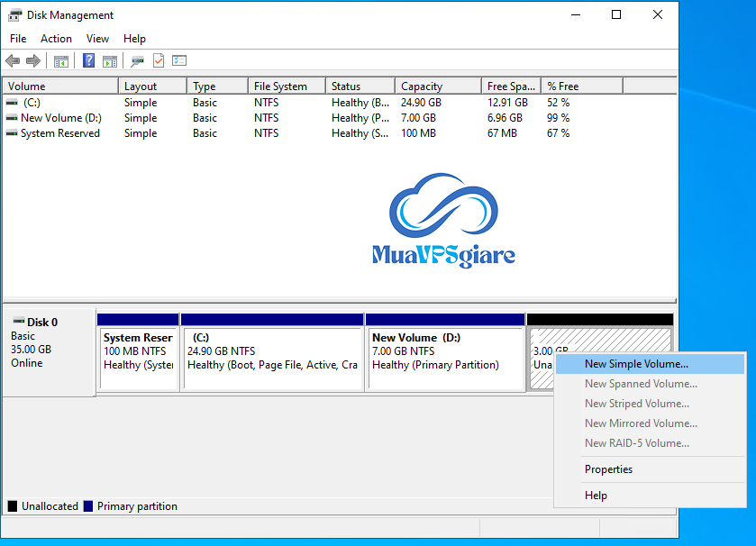Image resolution: width=756 pixels, height=546 pixels.
Task: Sort list by File System column
Action: coord(280,86)
